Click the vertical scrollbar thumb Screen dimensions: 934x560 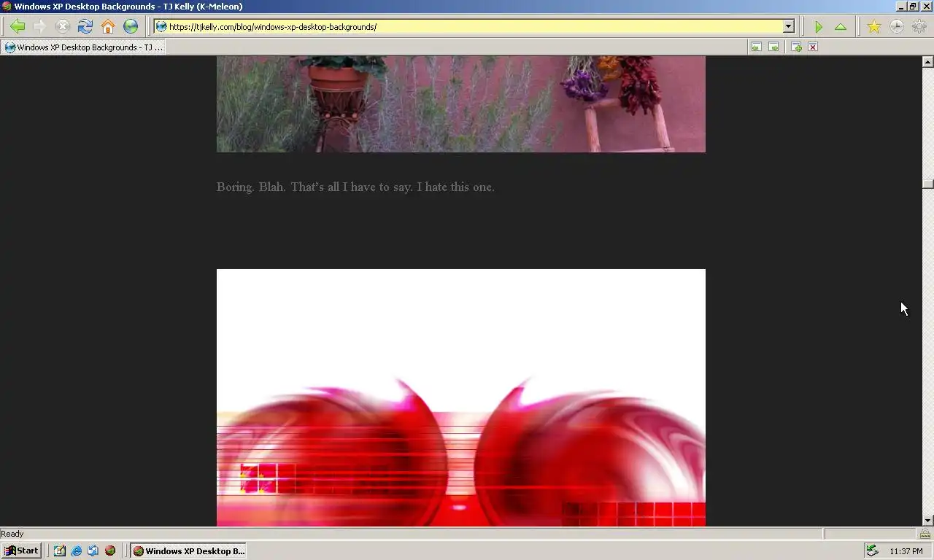pos(927,184)
